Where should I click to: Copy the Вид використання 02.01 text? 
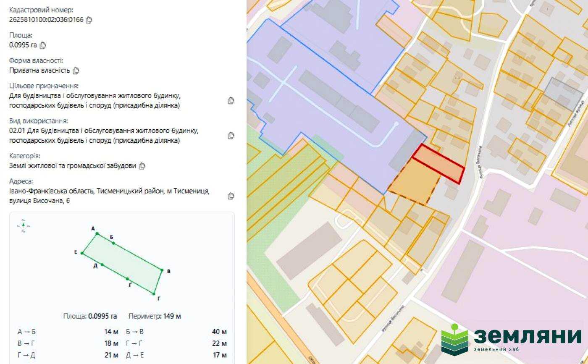[231, 136]
